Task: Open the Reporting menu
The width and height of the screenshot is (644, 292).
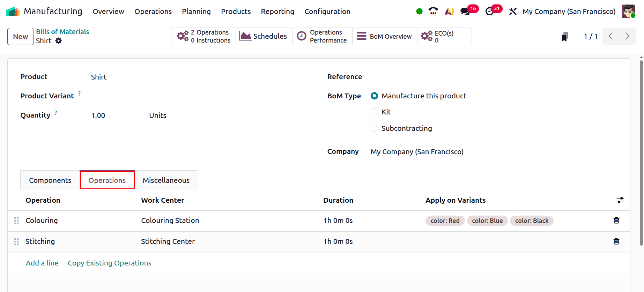Action: point(277,12)
